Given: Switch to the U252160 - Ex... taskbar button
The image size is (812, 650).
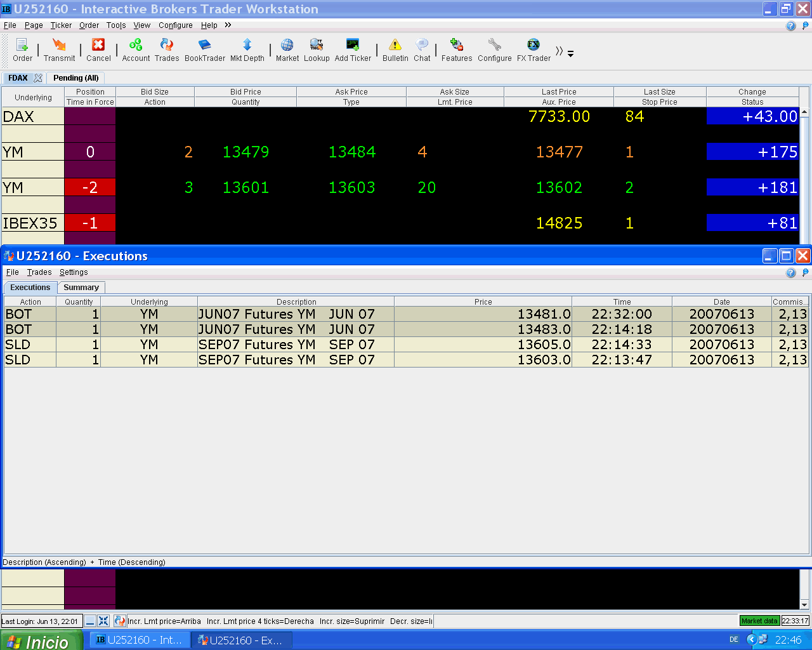Looking at the screenshot, I should 241,640.
